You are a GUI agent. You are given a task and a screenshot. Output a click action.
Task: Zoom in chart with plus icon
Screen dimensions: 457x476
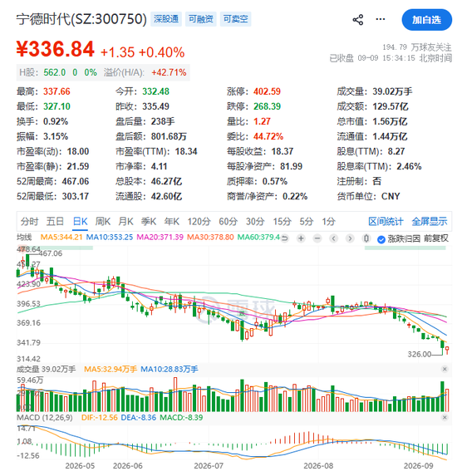tap(301, 238)
